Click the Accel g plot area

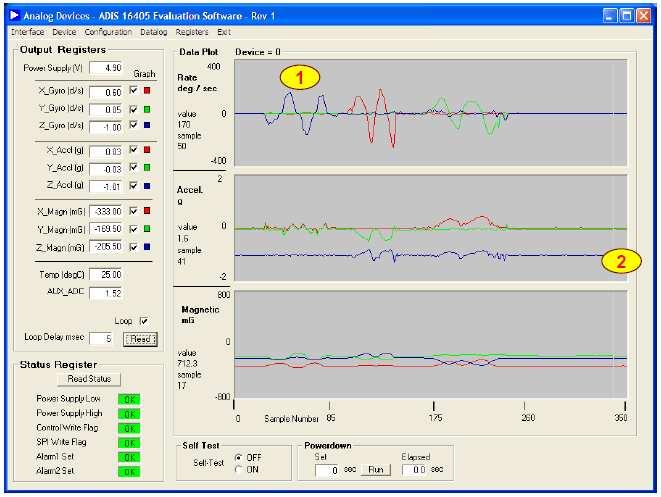click(430, 228)
